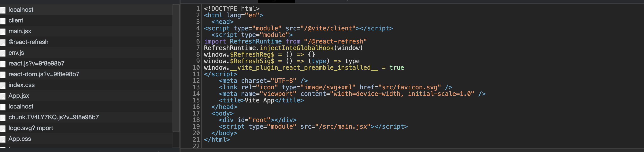Click line number 19 in the gutter

point(196,127)
